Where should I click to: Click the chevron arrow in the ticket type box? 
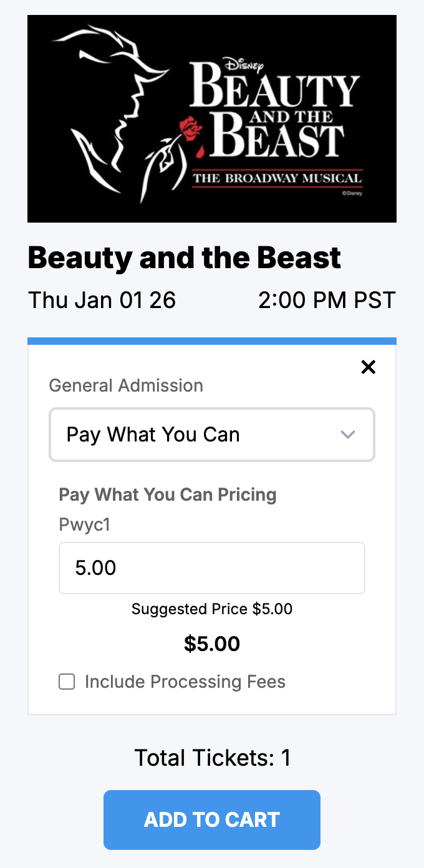348,435
